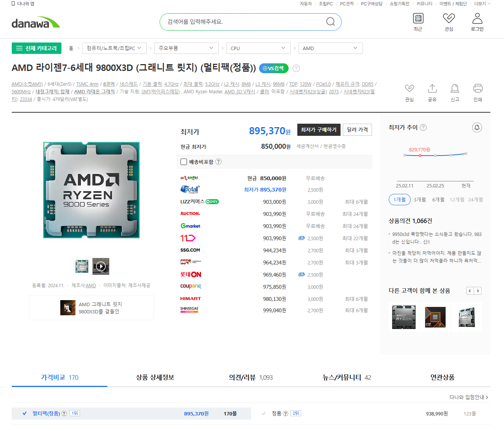Click the danawa logo

pos(36,22)
